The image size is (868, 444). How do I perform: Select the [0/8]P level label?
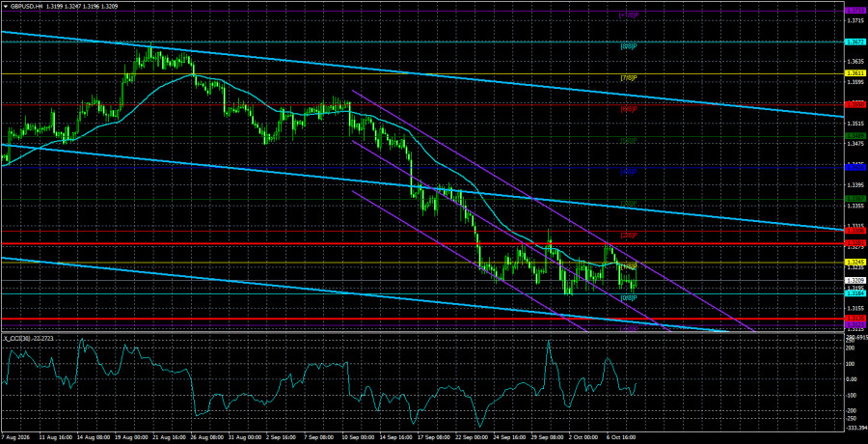[628, 298]
